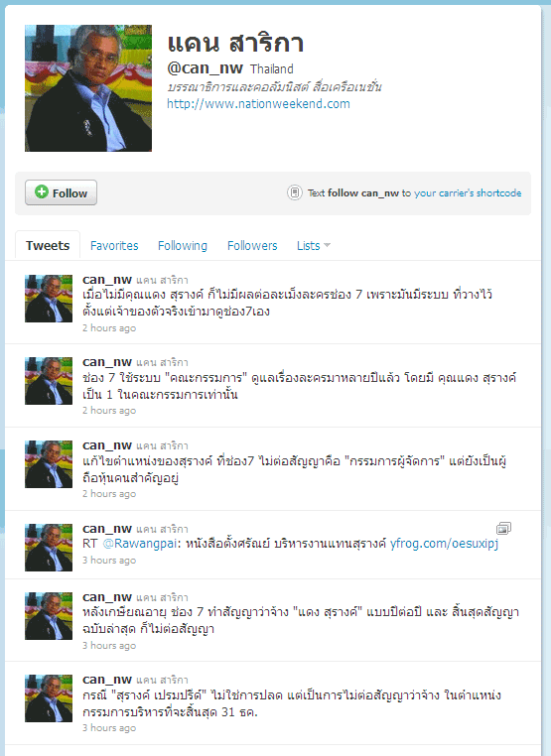Open the yfrog.com/oesuxipj link
551x756 pixels.
[x=444, y=544]
